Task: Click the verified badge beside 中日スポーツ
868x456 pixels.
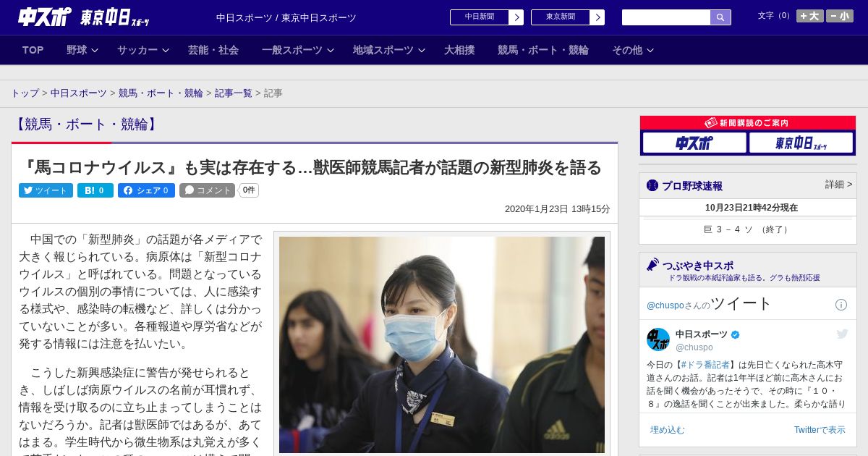Action: (x=736, y=334)
